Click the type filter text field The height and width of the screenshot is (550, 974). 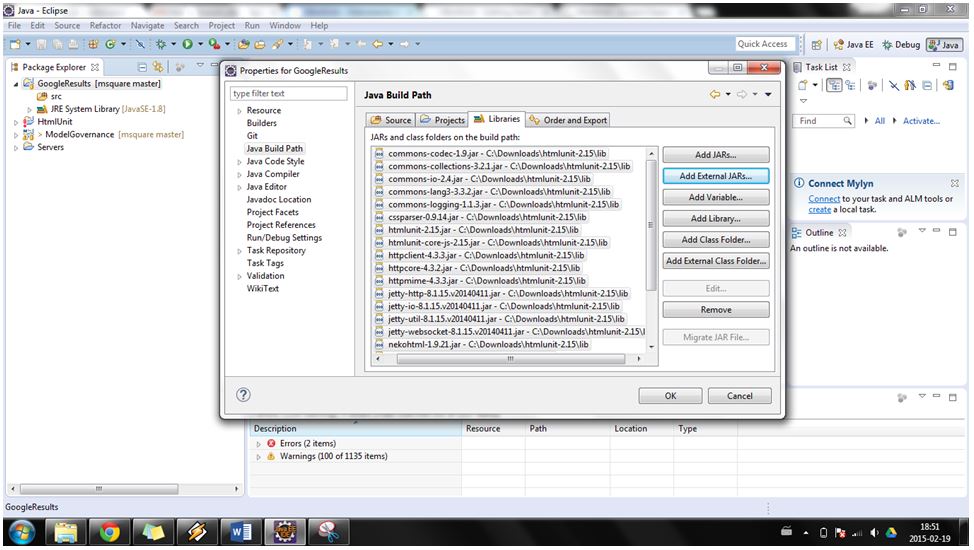pos(288,93)
